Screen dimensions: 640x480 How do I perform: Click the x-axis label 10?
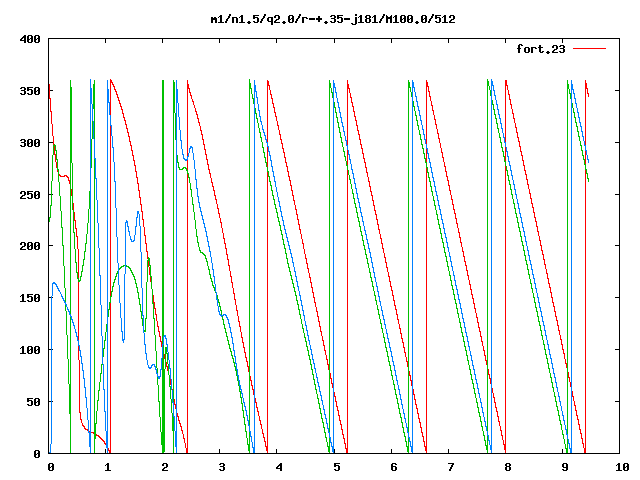click(622, 467)
